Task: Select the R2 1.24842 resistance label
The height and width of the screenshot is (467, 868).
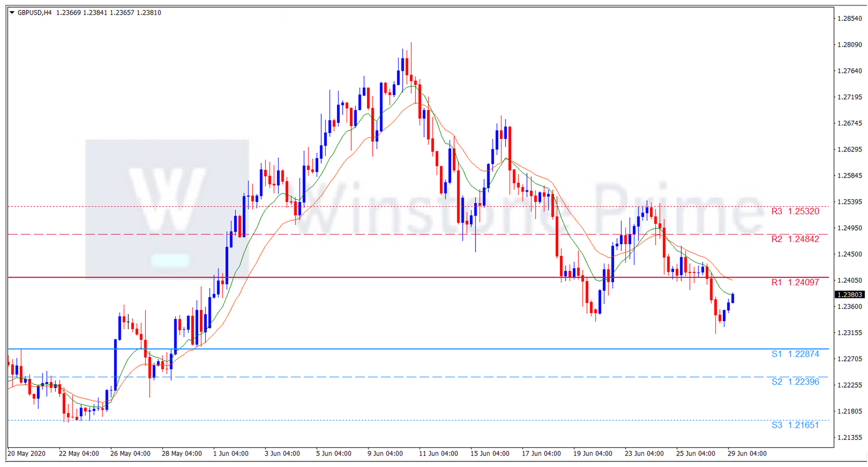Action: (x=795, y=239)
